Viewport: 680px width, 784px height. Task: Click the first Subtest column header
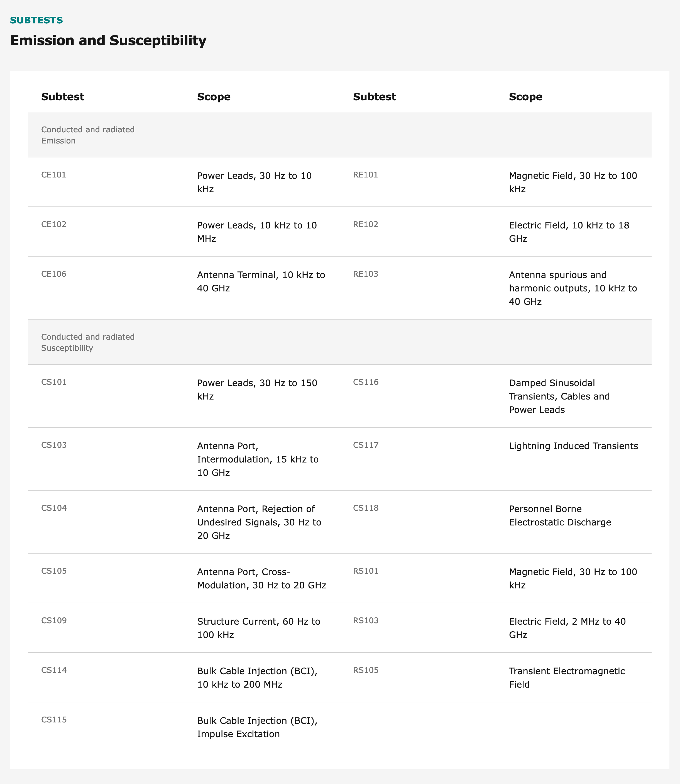(63, 97)
